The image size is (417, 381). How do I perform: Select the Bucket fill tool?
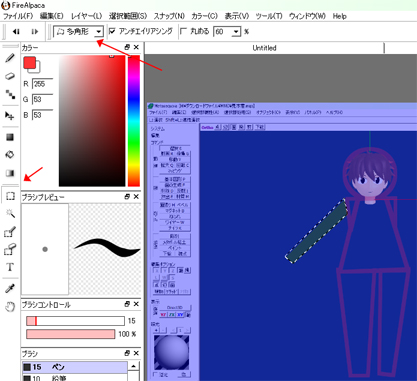(10, 155)
